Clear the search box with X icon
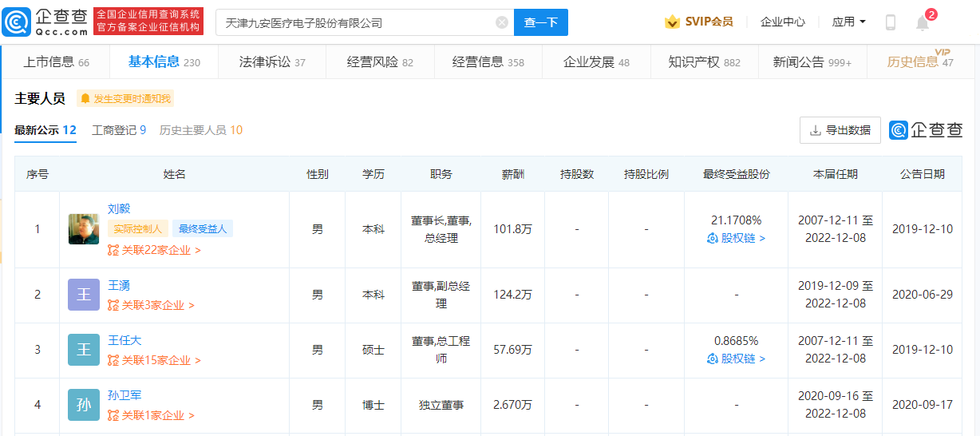The height and width of the screenshot is (436, 980). tap(501, 22)
